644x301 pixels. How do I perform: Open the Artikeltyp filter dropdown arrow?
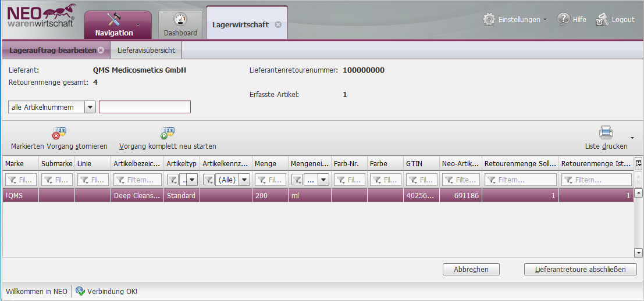192,180
